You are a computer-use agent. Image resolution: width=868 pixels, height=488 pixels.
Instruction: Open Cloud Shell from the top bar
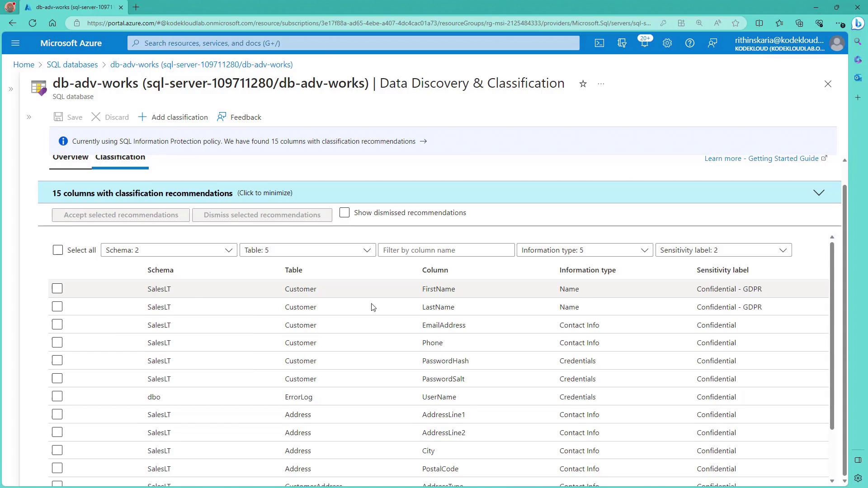[x=599, y=43]
